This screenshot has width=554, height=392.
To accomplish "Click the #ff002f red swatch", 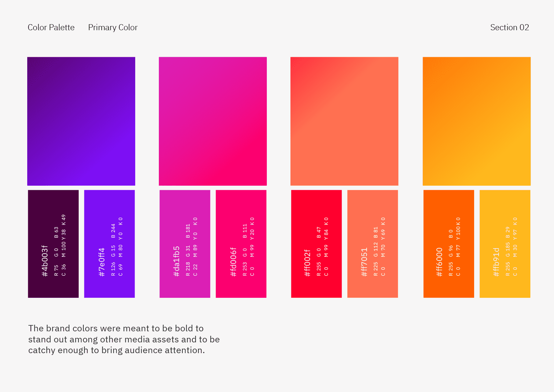I will pos(316,244).
